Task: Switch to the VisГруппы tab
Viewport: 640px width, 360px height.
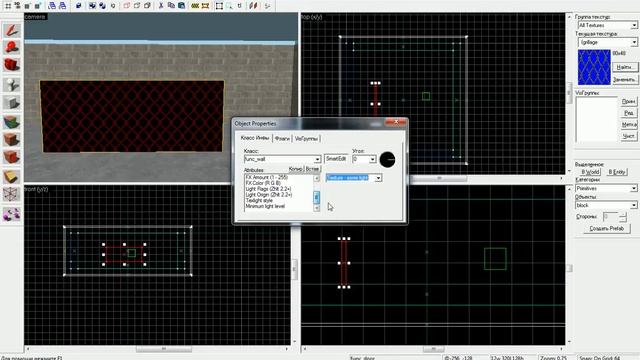Action: click(307, 139)
